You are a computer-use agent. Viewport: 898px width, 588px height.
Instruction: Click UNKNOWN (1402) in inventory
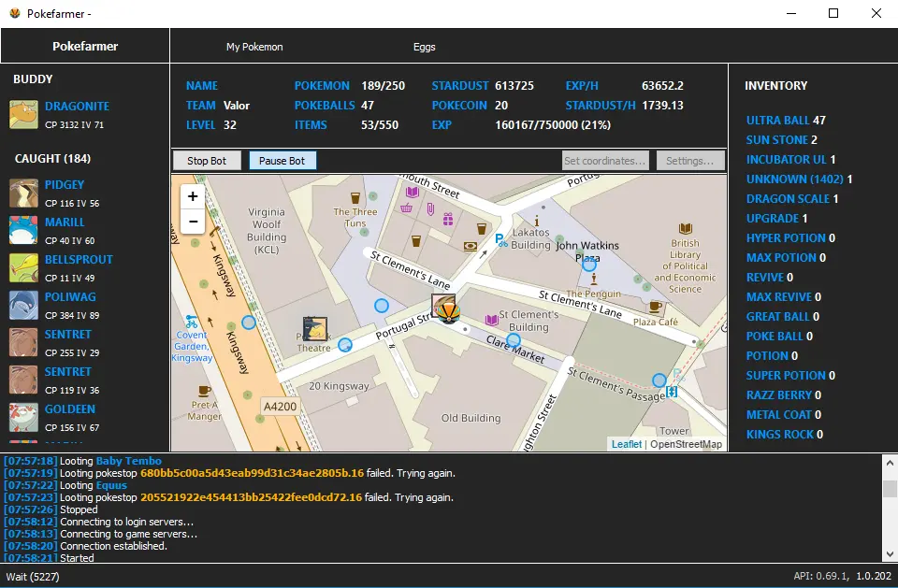click(x=800, y=179)
